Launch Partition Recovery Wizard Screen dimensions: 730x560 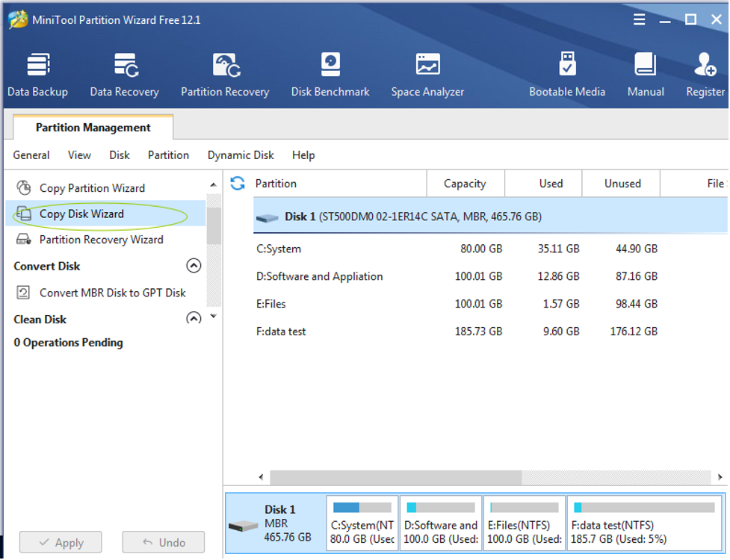click(x=102, y=240)
